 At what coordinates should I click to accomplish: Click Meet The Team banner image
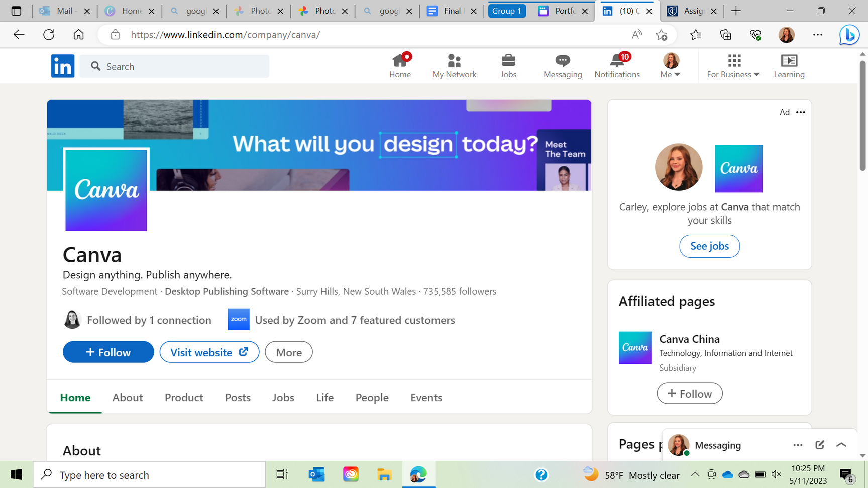point(564,160)
